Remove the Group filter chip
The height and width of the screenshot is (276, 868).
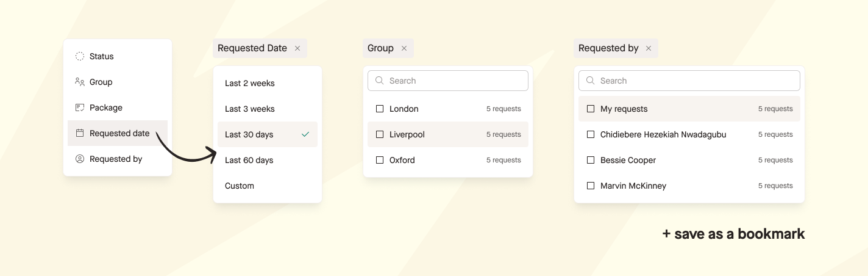point(404,48)
